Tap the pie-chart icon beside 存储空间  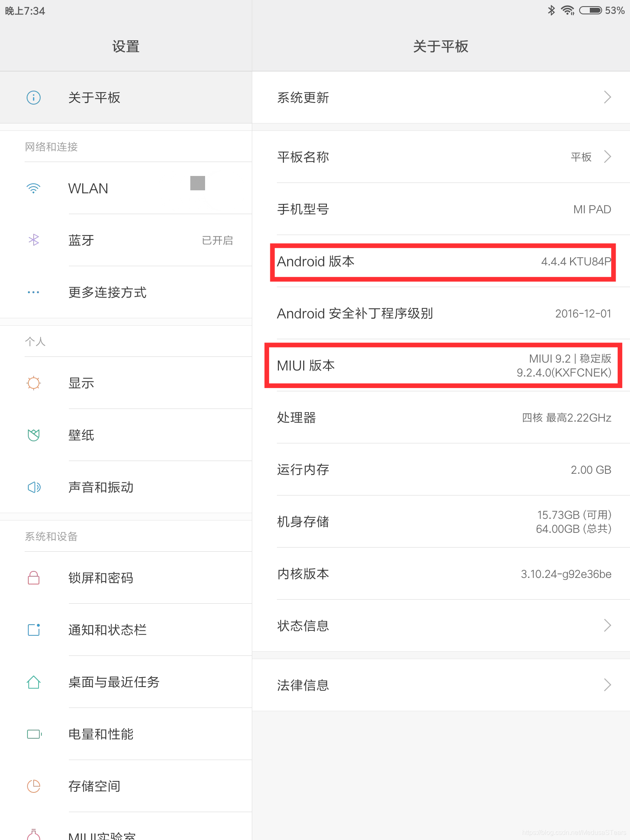(34, 786)
